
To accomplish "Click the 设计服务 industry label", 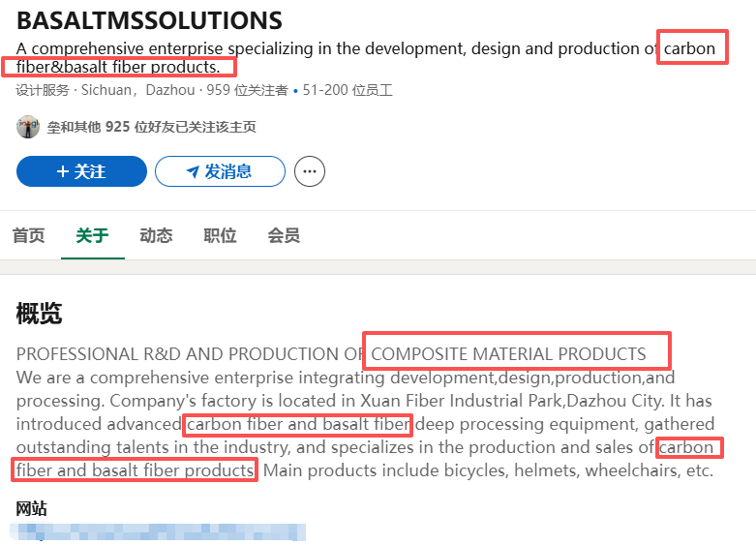I will (x=42, y=91).
